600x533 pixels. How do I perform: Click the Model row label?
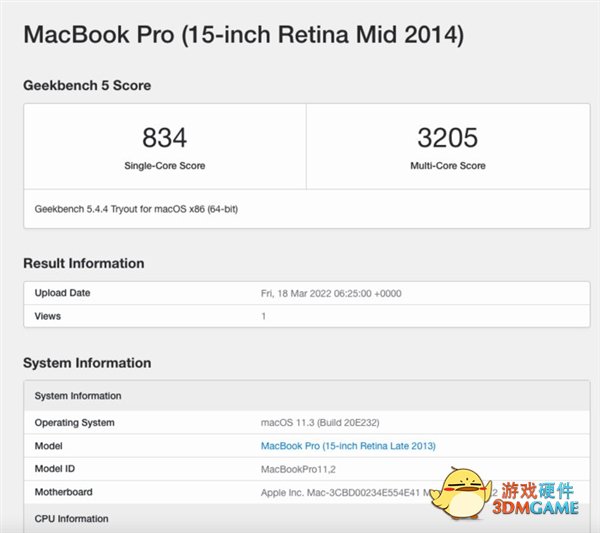[x=48, y=446]
